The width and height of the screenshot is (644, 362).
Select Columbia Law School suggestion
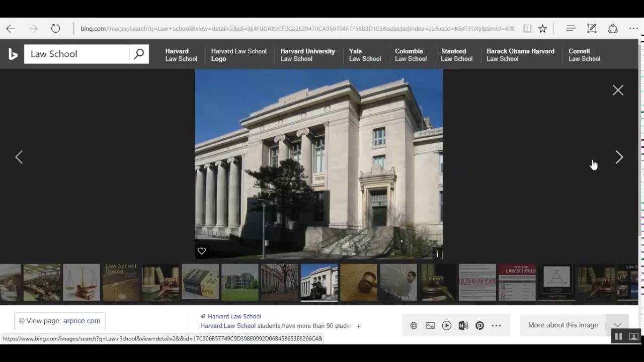coord(411,55)
